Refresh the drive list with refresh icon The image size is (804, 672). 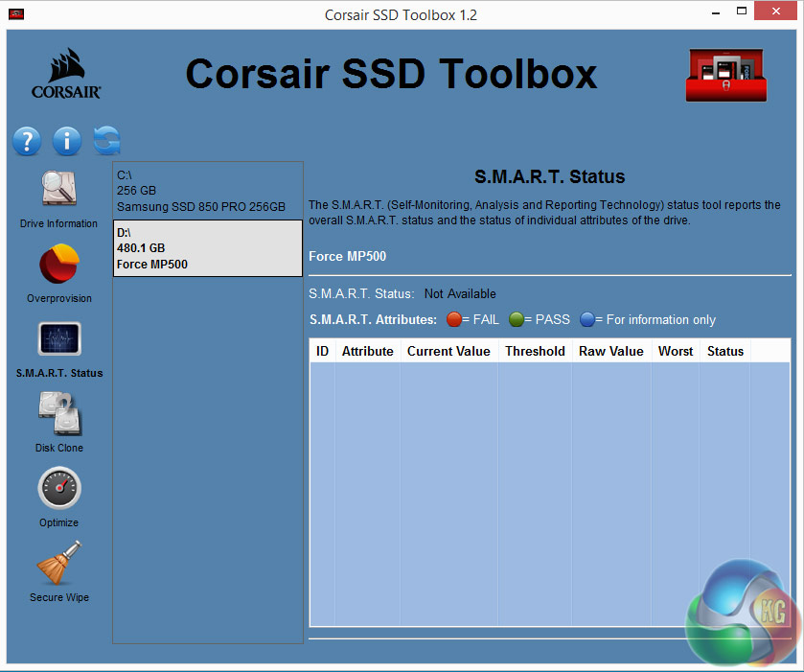[x=107, y=141]
